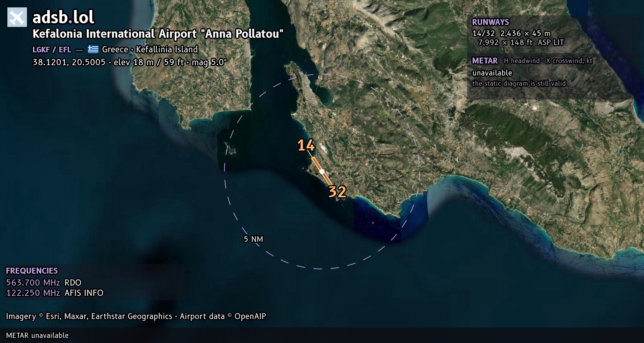Click the Greece · Kefallinia Island location text
The image size is (644, 343).
pos(150,49)
